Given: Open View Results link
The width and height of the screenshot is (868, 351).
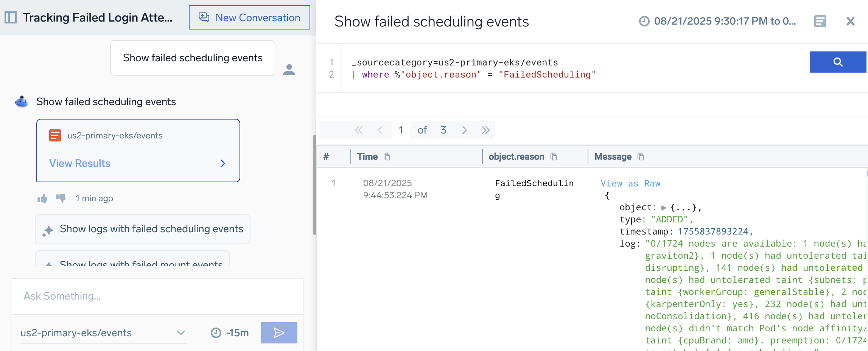Looking at the screenshot, I should [x=80, y=163].
